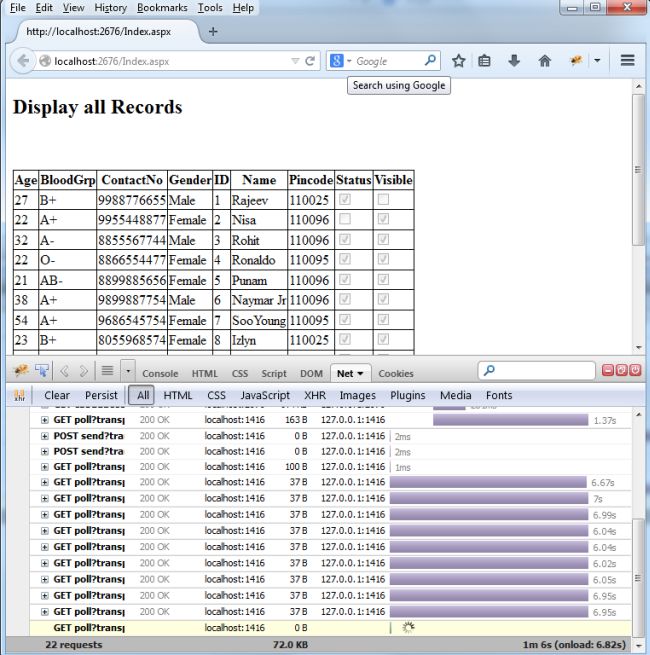Open new tab with plus button
The height and width of the screenshot is (655, 650).
(x=213, y=31)
